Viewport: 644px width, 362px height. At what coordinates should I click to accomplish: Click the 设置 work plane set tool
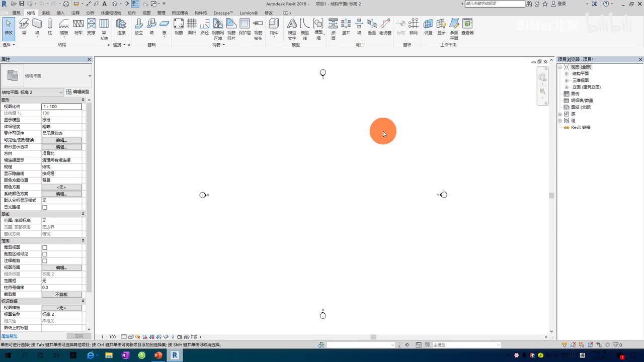[428, 26]
